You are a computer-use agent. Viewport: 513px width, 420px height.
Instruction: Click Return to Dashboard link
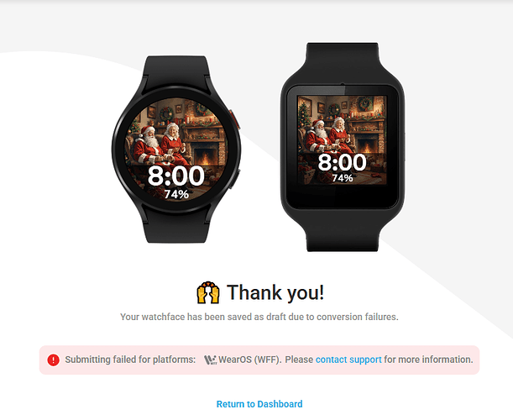coord(259,404)
